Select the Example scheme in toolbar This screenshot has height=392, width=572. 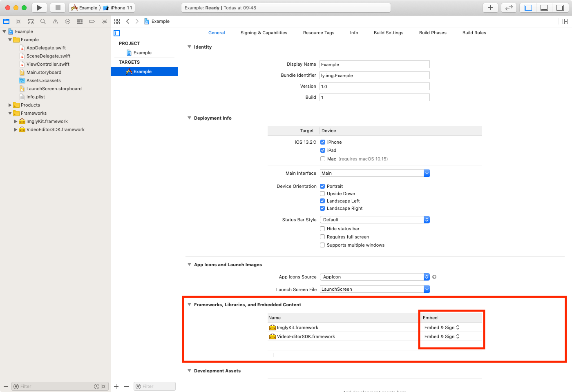coord(85,8)
